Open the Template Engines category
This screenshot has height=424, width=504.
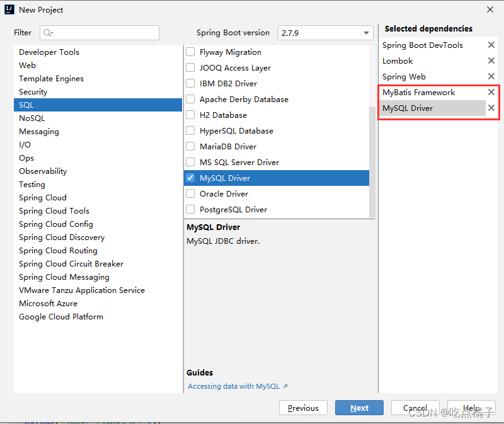pyautogui.click(x=98, y=78)
